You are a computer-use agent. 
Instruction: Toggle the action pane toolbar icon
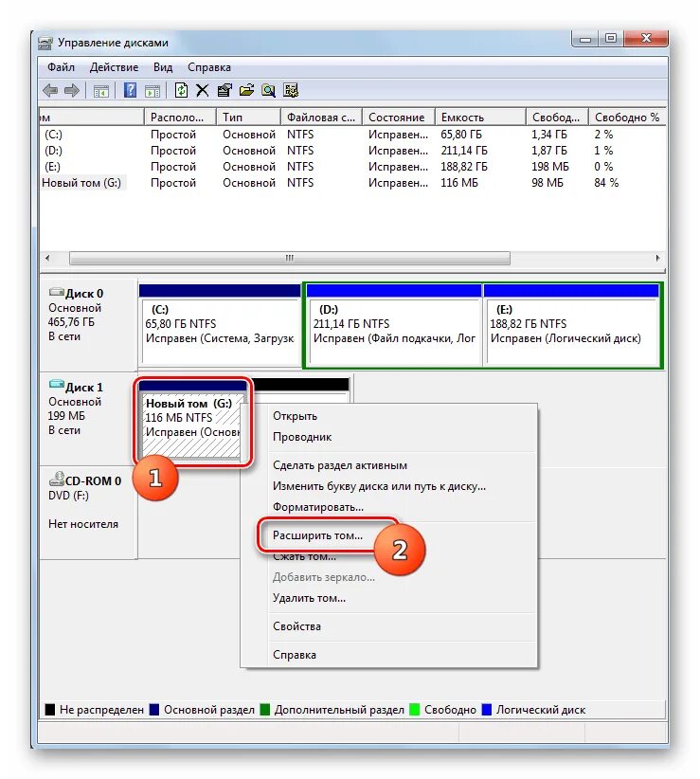click(x=153, y=91)
